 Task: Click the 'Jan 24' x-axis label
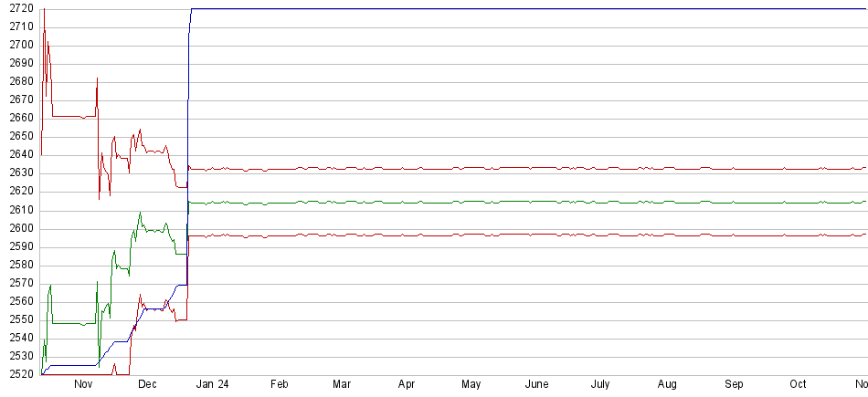[213, 385]
